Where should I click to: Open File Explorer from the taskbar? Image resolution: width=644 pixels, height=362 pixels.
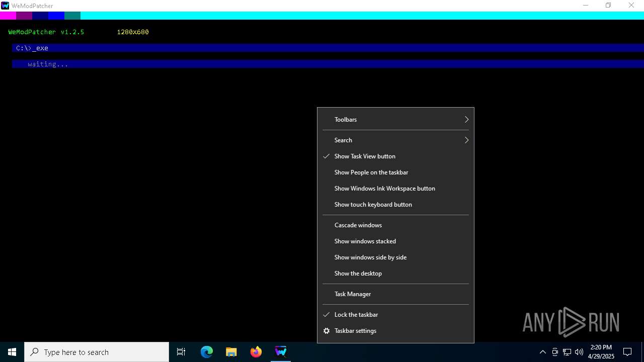coord(231,352)
